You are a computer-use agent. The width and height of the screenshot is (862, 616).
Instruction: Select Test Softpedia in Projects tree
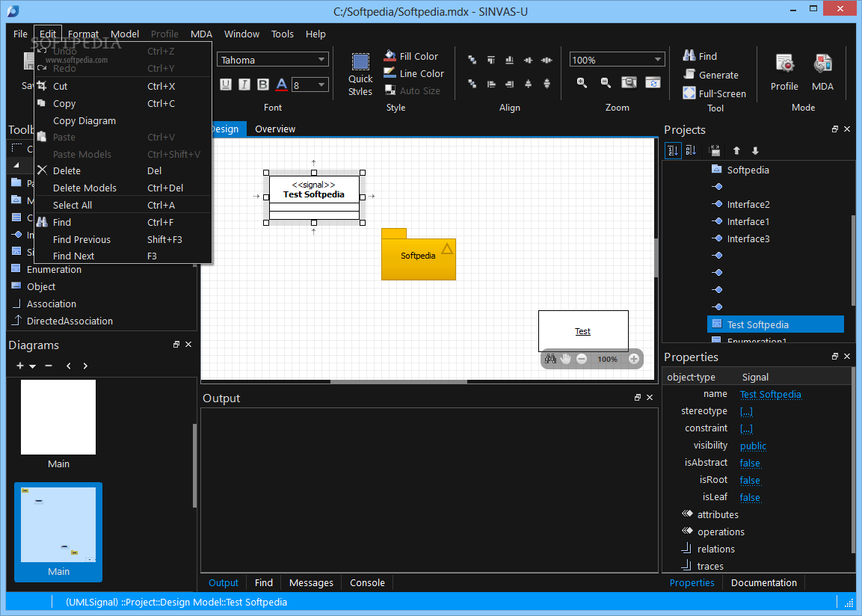point(775,324)
